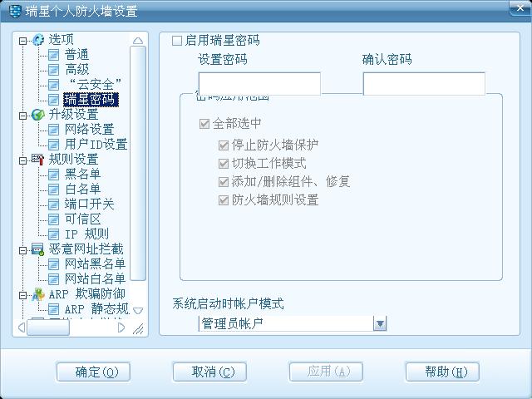Image resolution: width=532 pixels, height=399 pixels.
Task: Open the 用户ID设置 page
Action: point(96,144)
